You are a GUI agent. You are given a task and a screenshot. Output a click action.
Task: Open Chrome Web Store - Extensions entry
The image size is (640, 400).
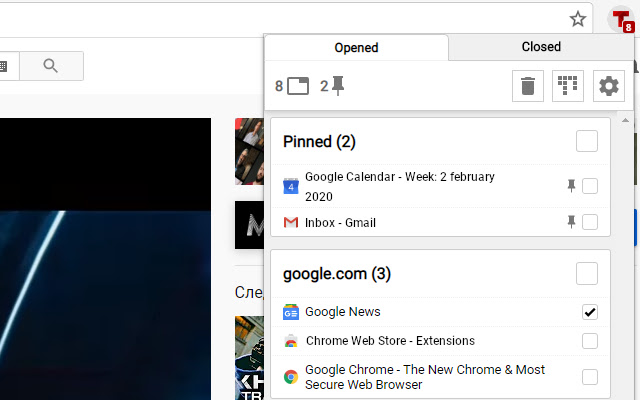[390, 341]
